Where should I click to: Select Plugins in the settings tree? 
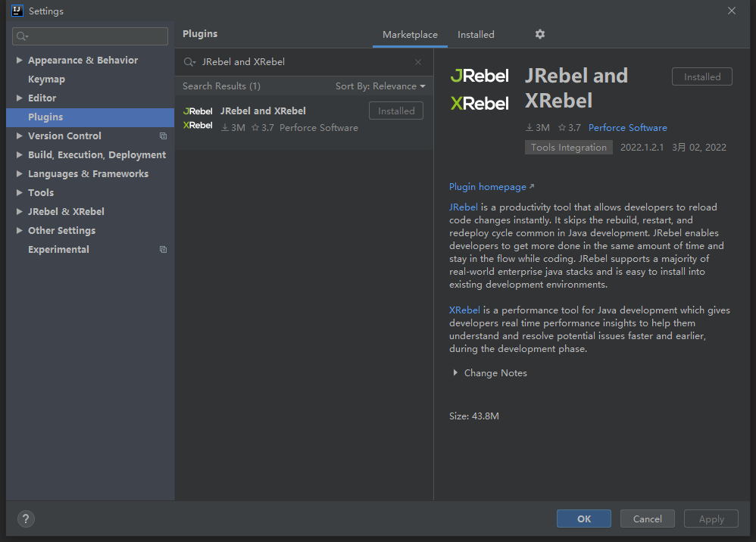pyautogui.click(x=90, y=117)
